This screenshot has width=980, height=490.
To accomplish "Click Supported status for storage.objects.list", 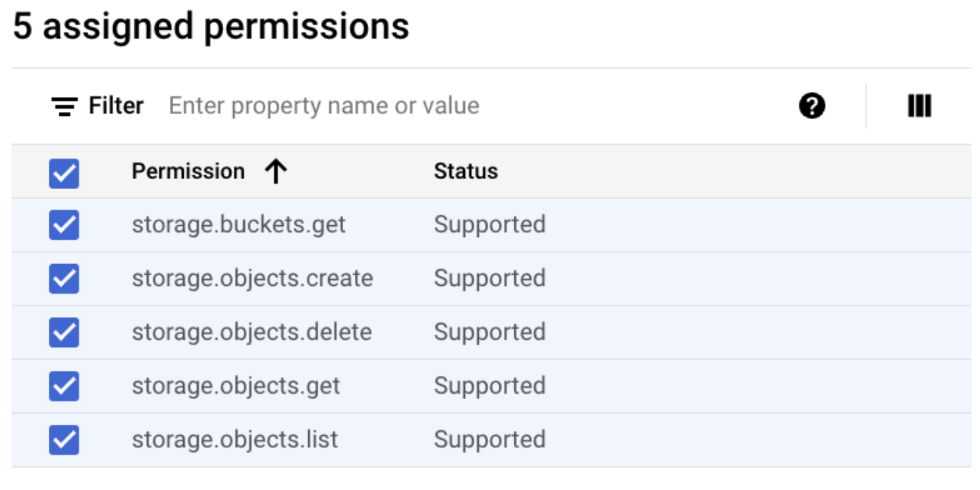I will pyautogui.click(x=489, y=440).
